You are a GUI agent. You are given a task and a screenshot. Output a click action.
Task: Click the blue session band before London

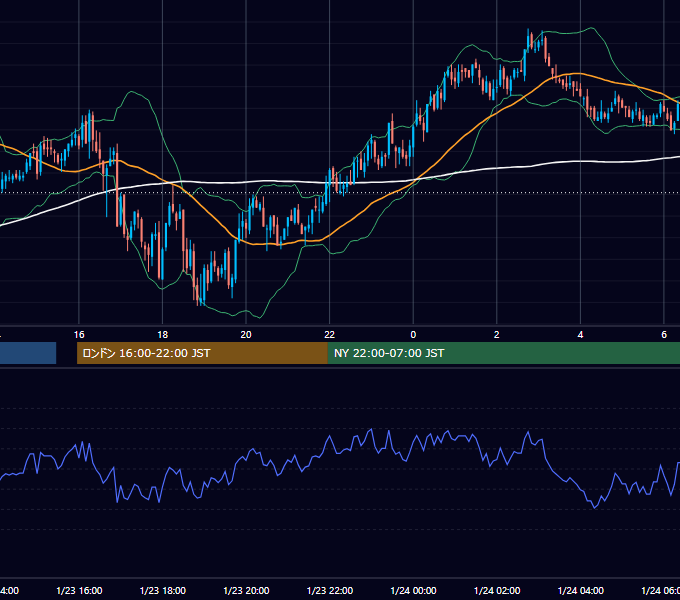(28, 353)
